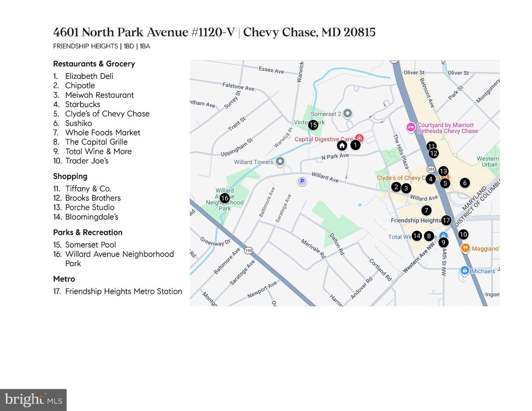532x411 pixels.
Task: Select map marker number 5
Action: pos(445,183)
